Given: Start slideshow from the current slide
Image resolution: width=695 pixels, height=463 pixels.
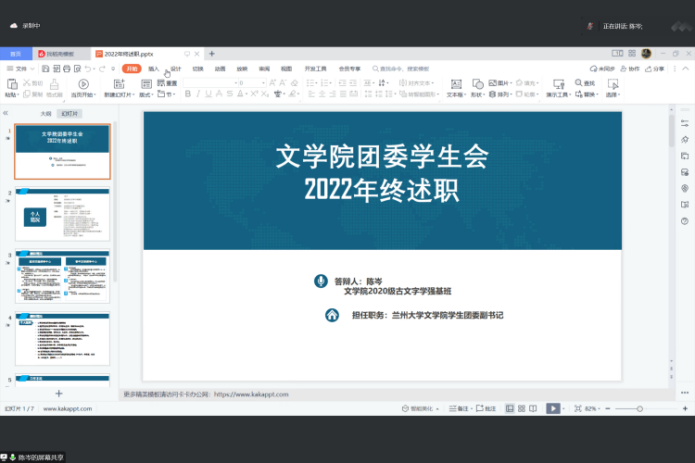Looking at the screenshot, I should click(x=84, y=86).
